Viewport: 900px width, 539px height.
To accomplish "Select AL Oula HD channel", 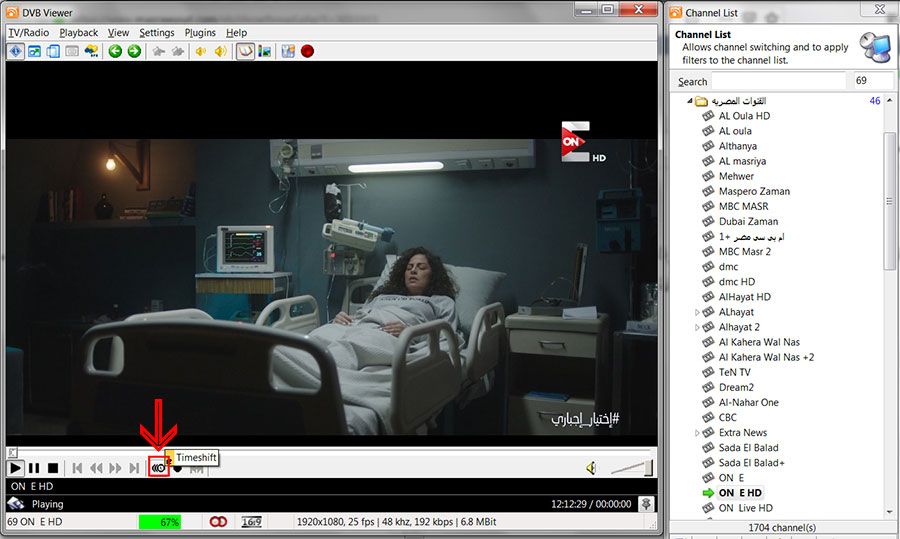I will [744, 116].
